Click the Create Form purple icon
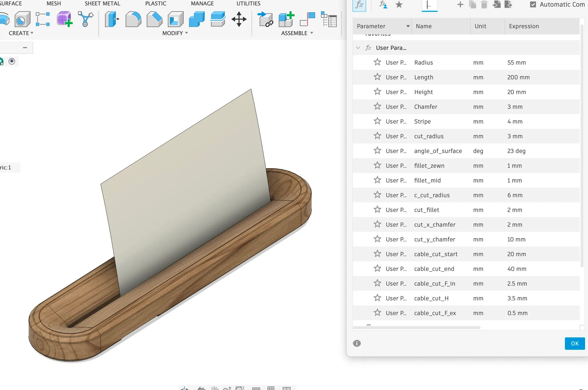Viewport: 588px width, 390px height. click(65, 19)
